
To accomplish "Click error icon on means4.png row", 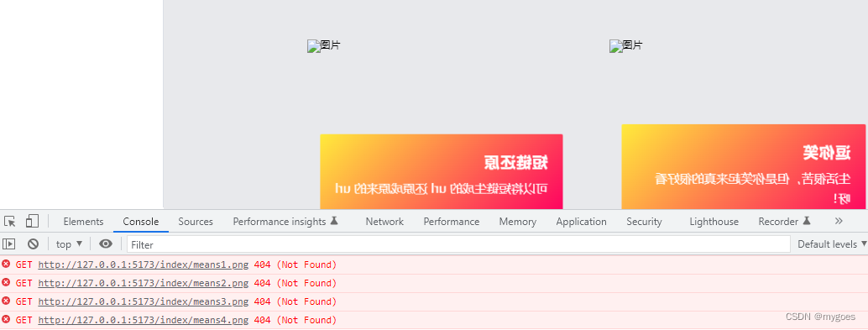I will coord(6,319).
